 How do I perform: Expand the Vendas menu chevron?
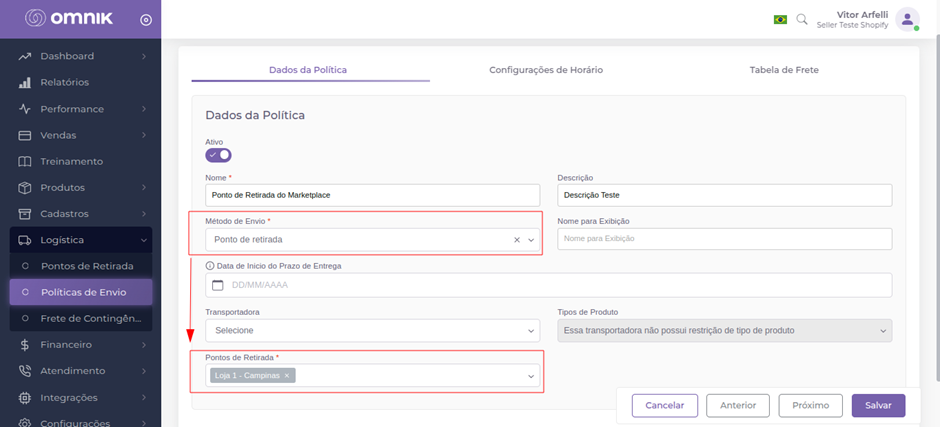144,136
